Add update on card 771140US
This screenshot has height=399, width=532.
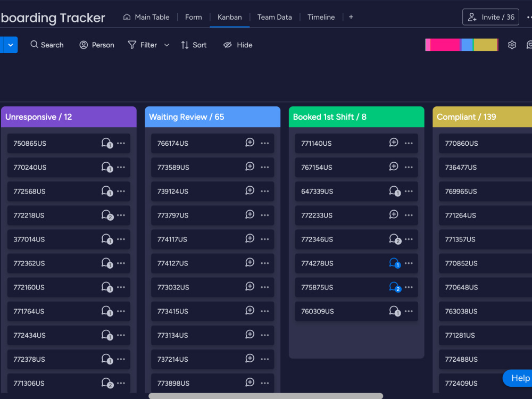point(394,143)
